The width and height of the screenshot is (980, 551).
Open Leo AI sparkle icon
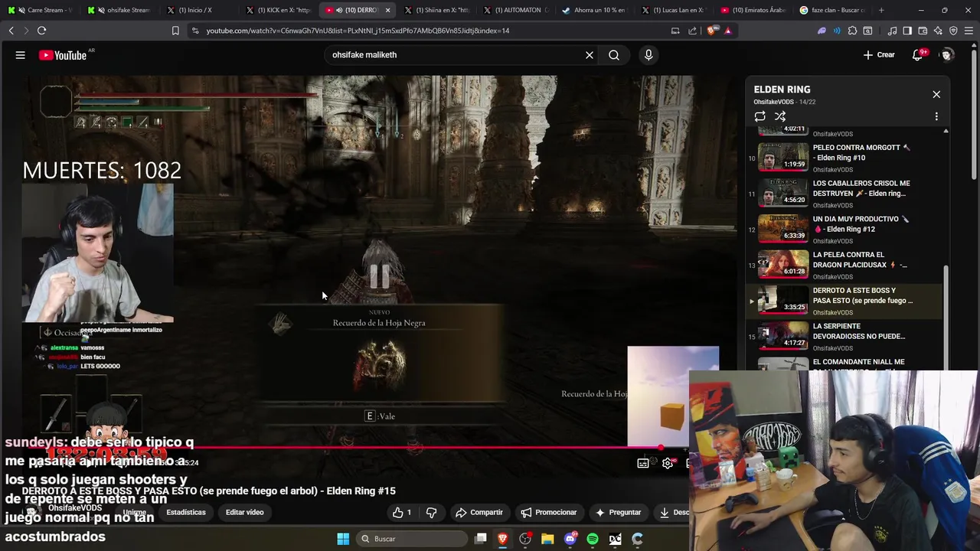coord(938,31)
